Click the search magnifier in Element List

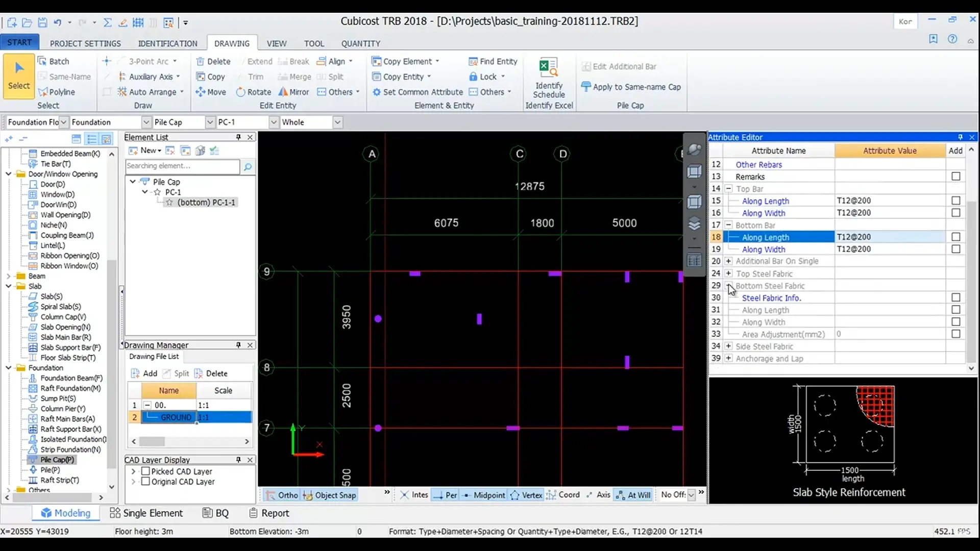(x=248, y=166)
